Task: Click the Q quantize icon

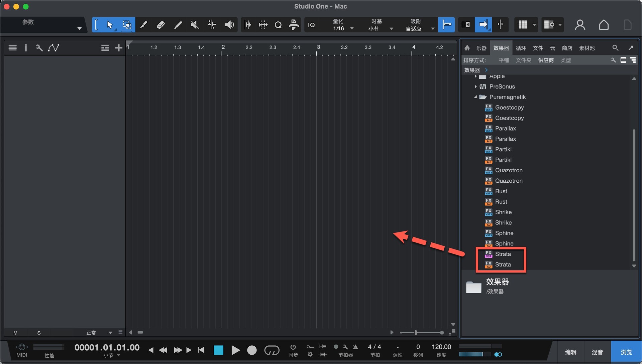Action: 278,25
